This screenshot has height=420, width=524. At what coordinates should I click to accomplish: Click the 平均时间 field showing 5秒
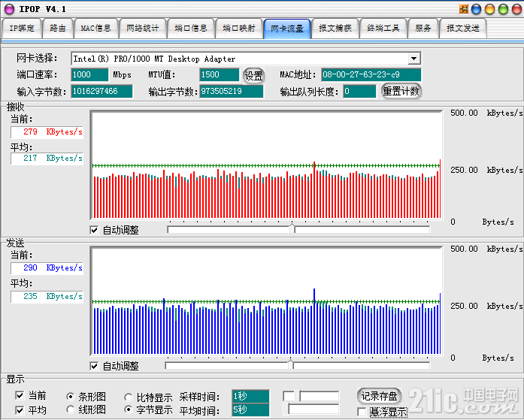[250, 410]
